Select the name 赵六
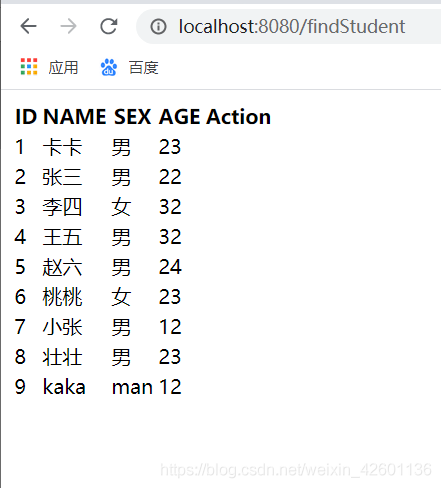The height and width of the screenshot is (488, 441). point(62,267)
